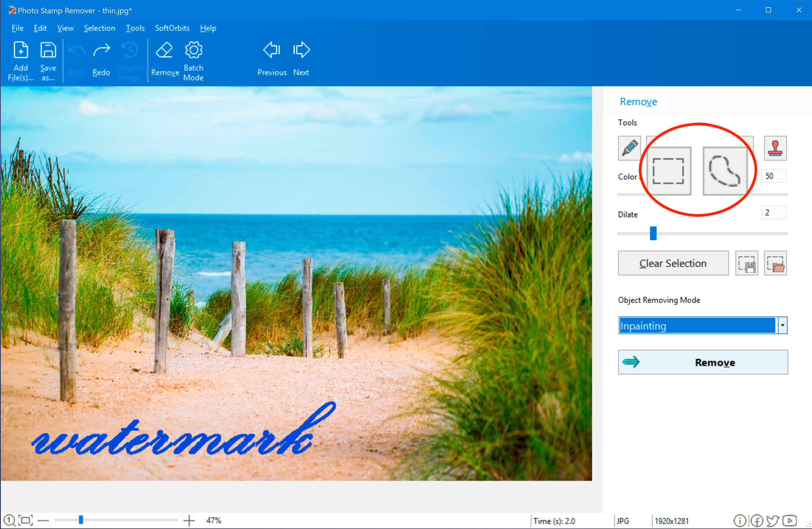Click the Original Image button

(x=129, y=59)
